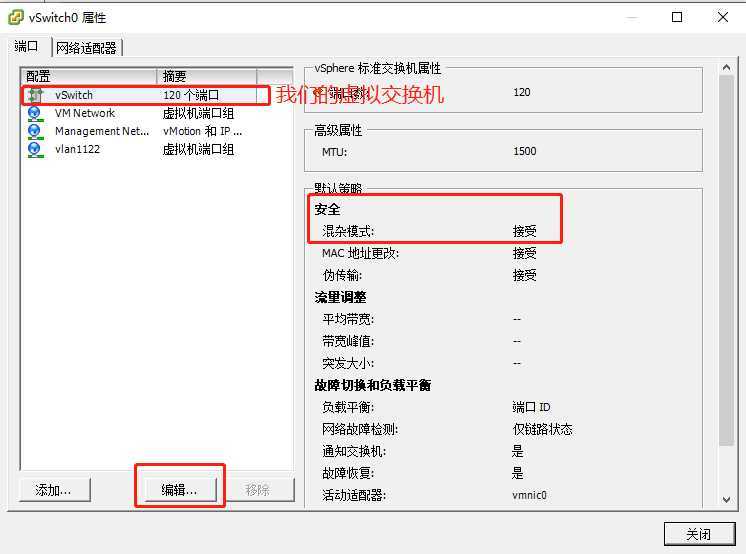Click 虚拟机端口组 summary for vlan1122
The height and width of the screenshot is (554, 746).
[x=198, y=149]
